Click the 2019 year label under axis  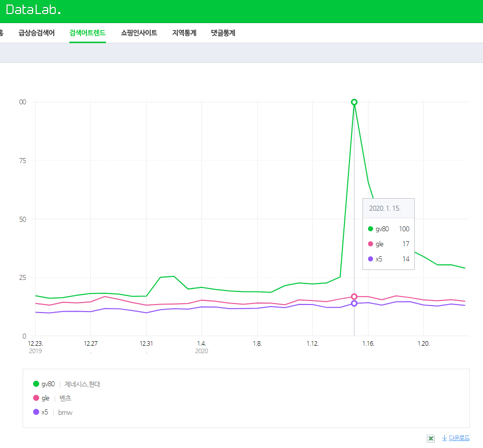click(35, 351)
